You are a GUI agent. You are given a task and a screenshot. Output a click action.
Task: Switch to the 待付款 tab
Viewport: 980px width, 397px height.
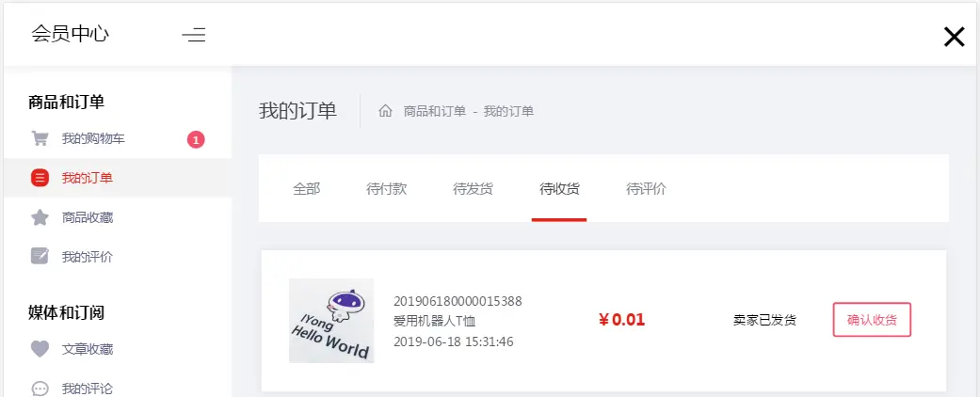[386, 188]
